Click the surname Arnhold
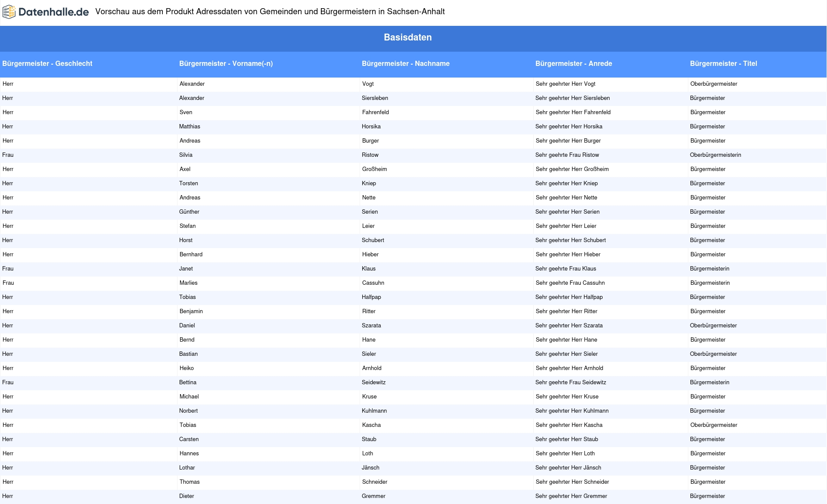Image resolution: width=827 pixels, height=504 pixels. click(x=372, y=368)
